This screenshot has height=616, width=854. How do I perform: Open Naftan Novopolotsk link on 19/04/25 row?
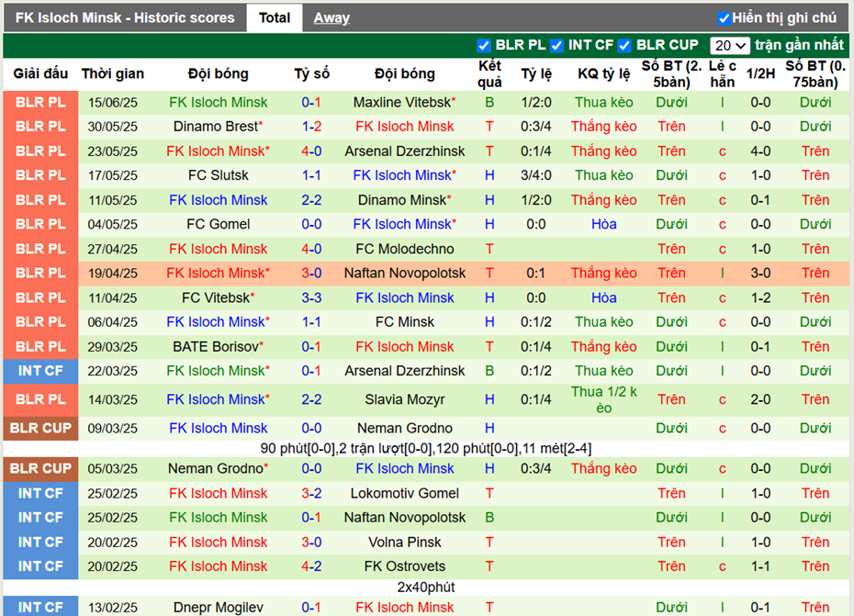(405, 273)
